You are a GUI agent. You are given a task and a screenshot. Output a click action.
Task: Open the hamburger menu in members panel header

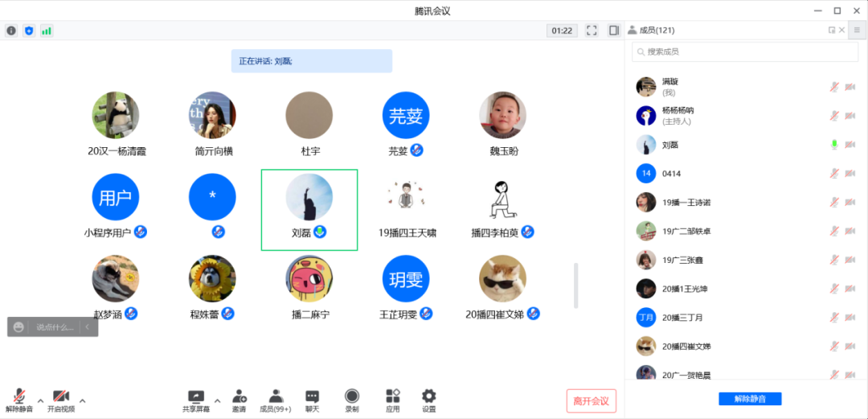click(857, 31)
